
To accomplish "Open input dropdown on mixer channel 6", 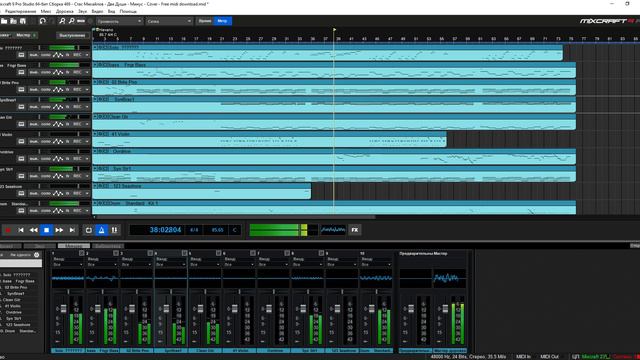I will pyautogui.click(x=239, y=264).
